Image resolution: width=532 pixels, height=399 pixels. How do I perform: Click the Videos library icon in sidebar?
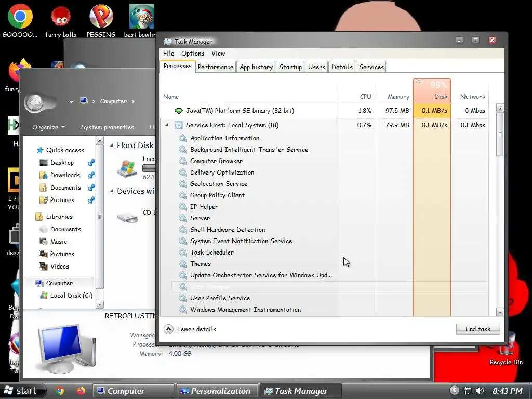44,267
